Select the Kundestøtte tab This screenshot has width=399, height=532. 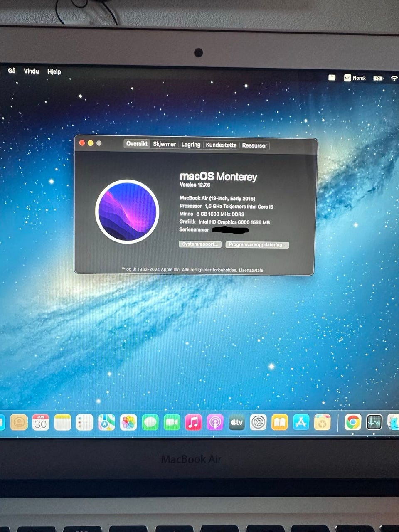pyautogui.click(x=221, y=145)
